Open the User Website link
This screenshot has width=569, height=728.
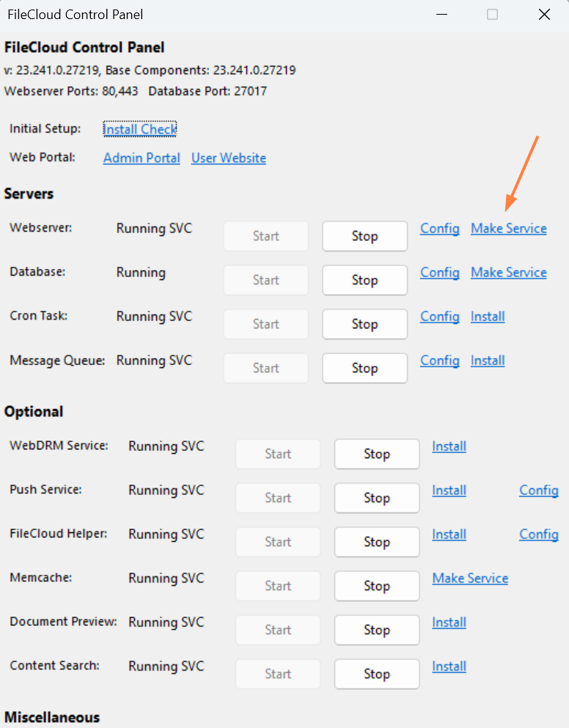click(x=229, y=158)
